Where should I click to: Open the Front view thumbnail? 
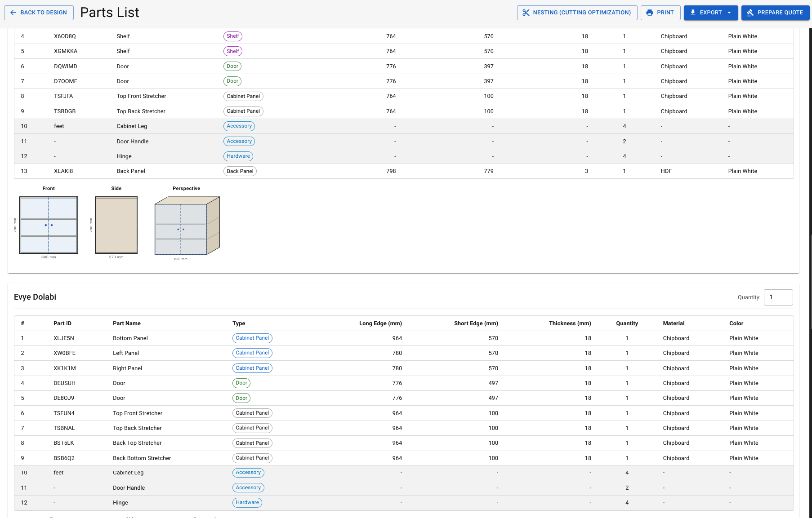click(x=49, y=225)
